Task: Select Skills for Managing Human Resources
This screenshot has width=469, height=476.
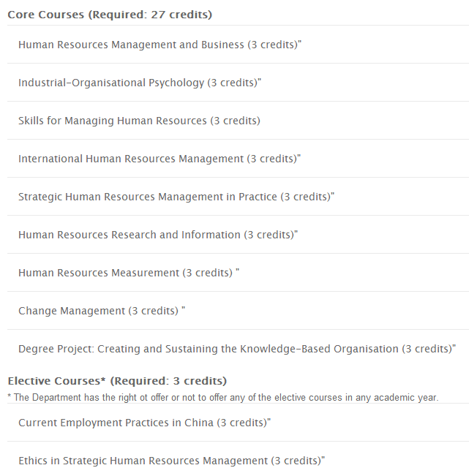Action: [113, 121]
